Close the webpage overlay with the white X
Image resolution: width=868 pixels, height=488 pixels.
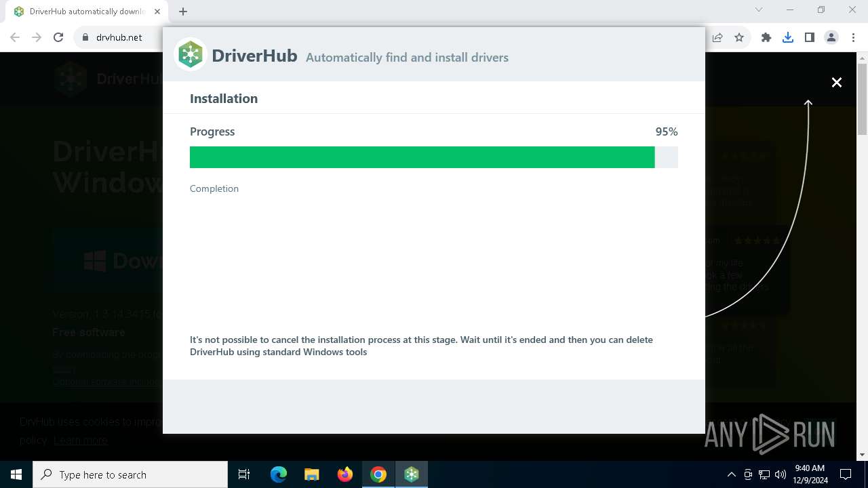[x=837, y=82]
